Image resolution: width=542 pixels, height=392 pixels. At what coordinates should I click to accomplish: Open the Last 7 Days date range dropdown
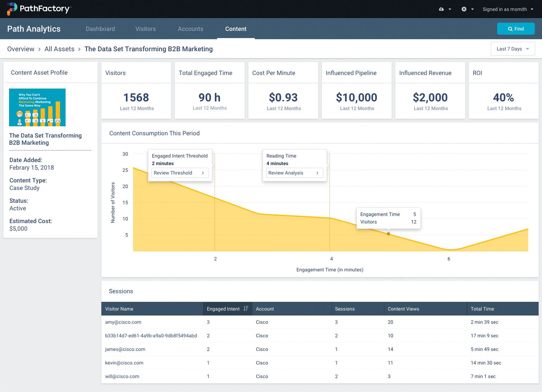click(513, 49)
